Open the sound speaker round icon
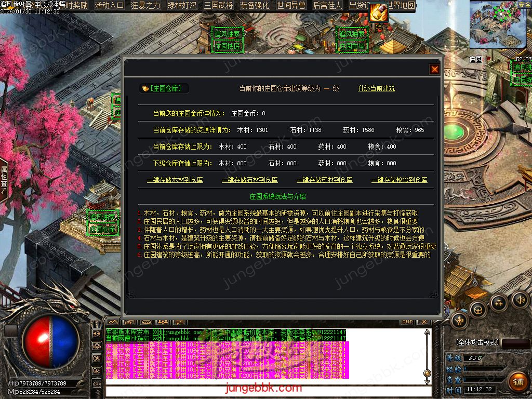The image size is (532, 399). click(x=520, y=299)
